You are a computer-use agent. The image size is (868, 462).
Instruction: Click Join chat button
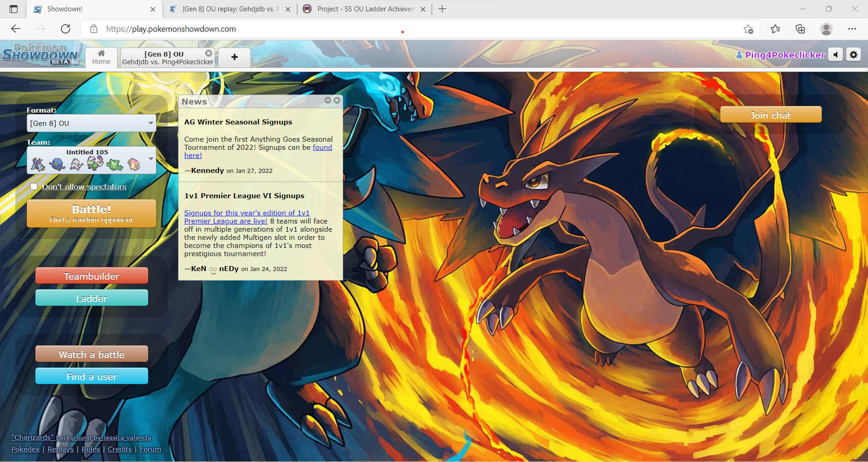[771, 115]
